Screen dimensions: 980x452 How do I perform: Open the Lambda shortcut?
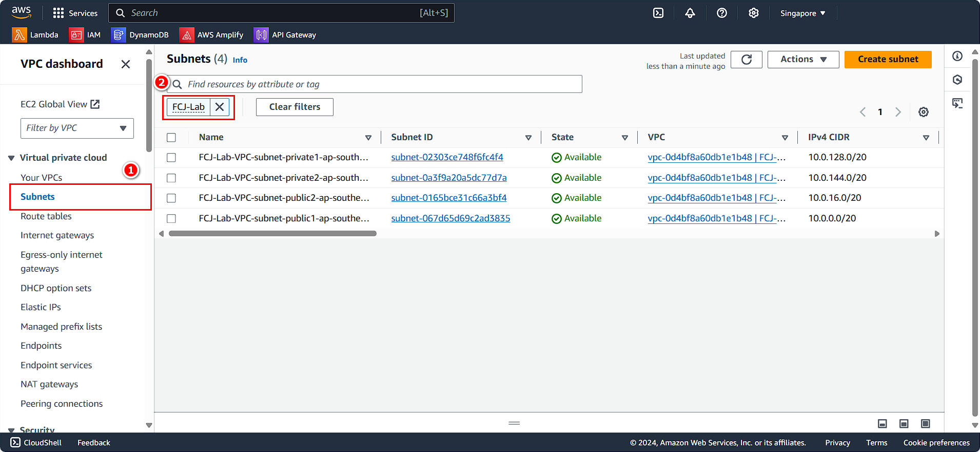(x=35, y=35)
